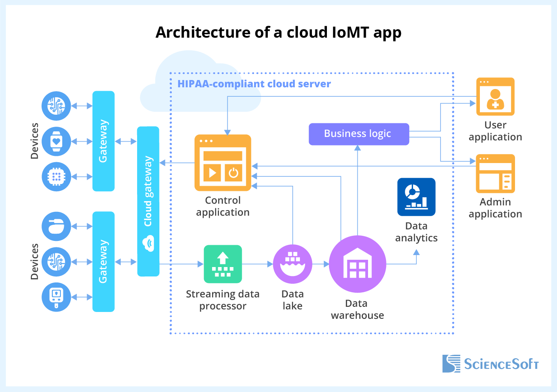Click the HIPAA-compliant cloud server label

255,84
